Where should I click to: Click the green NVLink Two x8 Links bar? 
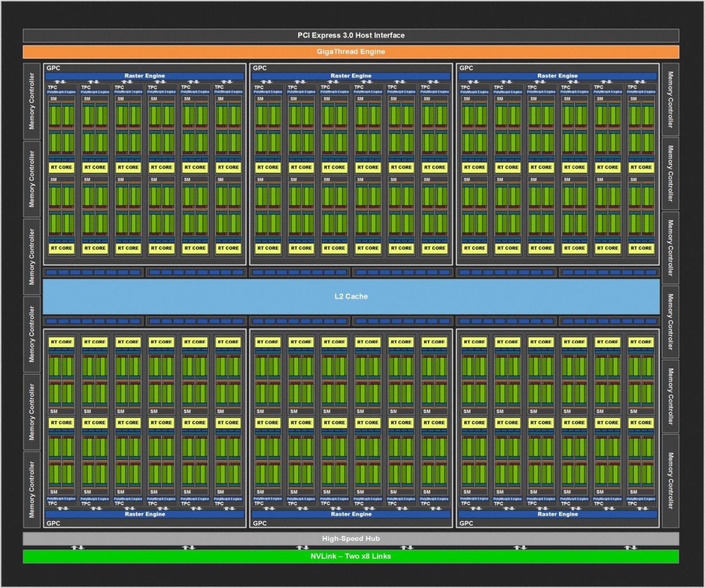[350, 556]
